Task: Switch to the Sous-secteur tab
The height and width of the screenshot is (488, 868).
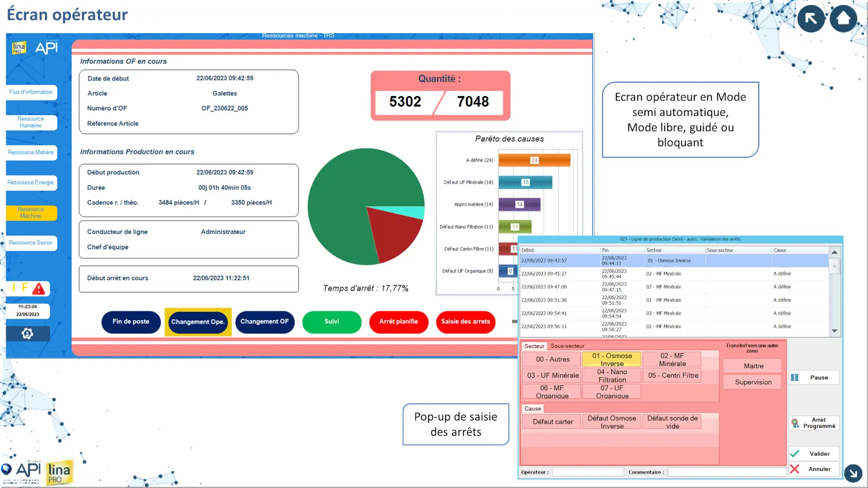Action: tap(567, 346)
